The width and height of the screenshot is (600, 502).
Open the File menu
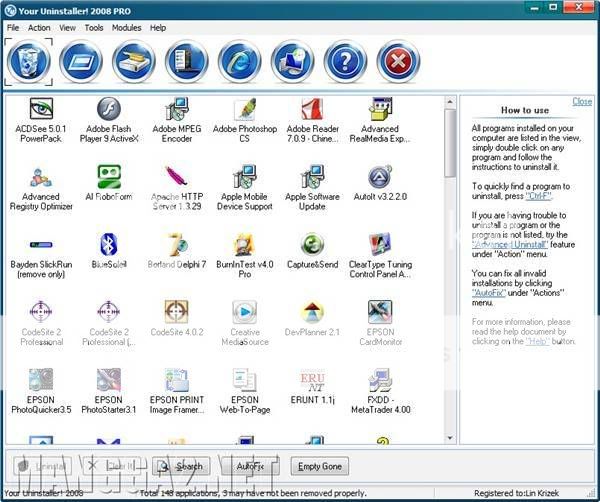coord(13,28)
